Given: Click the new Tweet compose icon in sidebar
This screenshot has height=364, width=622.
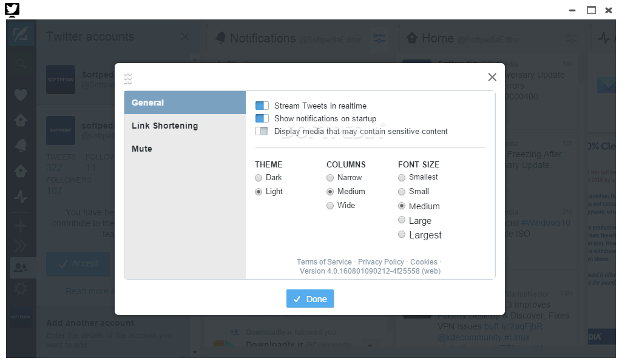Looking at the screenshot, I should [21, 35].
